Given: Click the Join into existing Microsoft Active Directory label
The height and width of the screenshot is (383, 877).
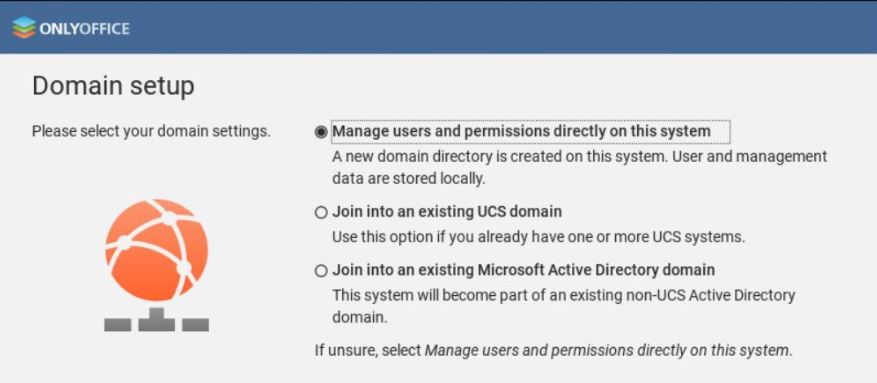Looking at the screenshot, I should 524,270.
